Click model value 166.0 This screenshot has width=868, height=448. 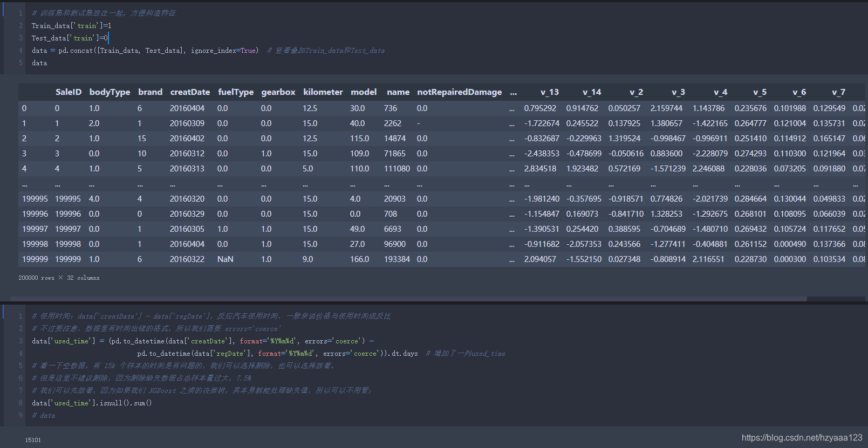tap(359, 259)
